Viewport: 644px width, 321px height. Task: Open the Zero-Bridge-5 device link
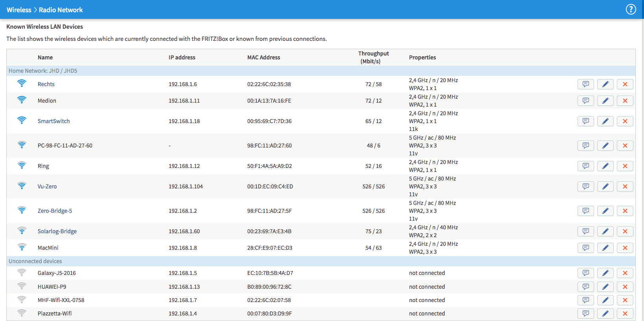(55, 211)
